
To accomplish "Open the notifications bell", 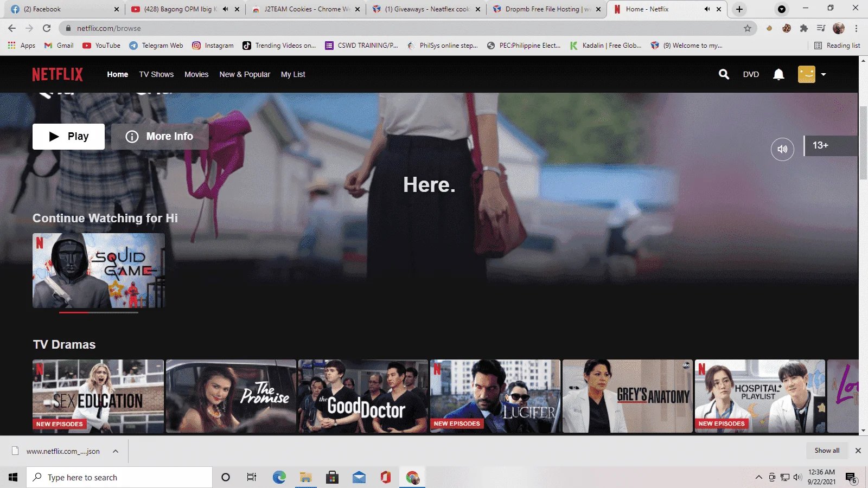I will tap(778, 74).
